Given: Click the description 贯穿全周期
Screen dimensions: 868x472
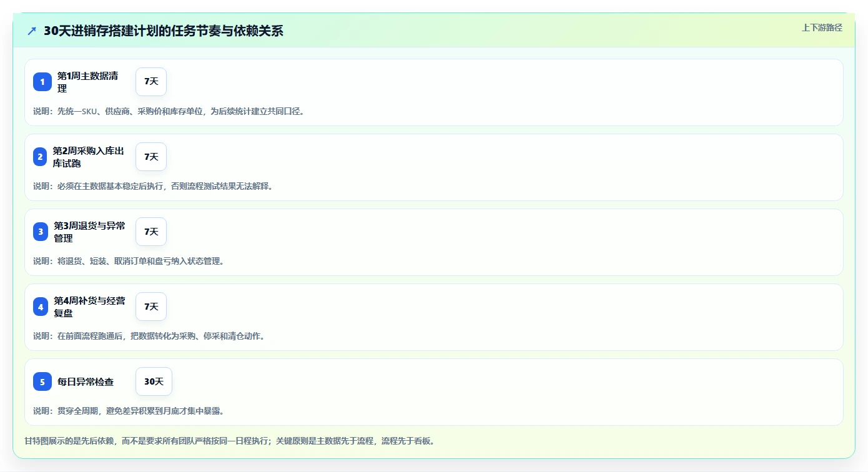Looking at the screenshot, I should (x=78, y=411).
